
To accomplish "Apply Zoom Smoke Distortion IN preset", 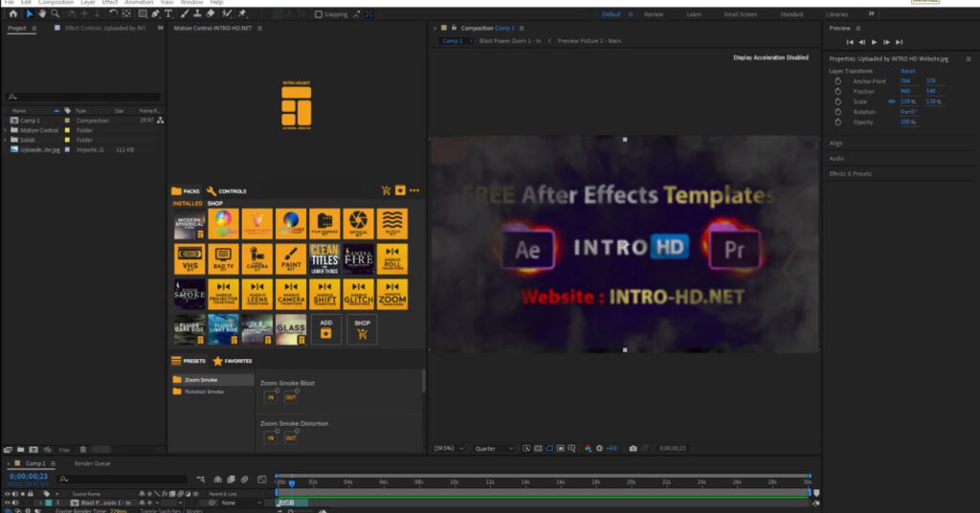I will click(x=271, y=438).
